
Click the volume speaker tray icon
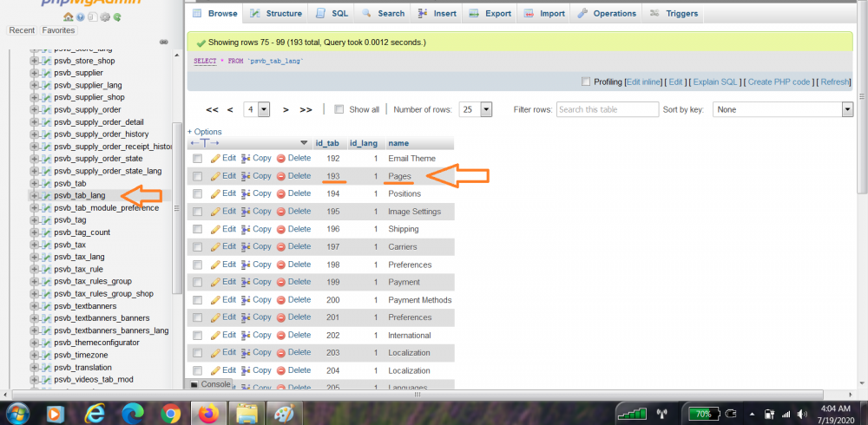tap(803, 414)
